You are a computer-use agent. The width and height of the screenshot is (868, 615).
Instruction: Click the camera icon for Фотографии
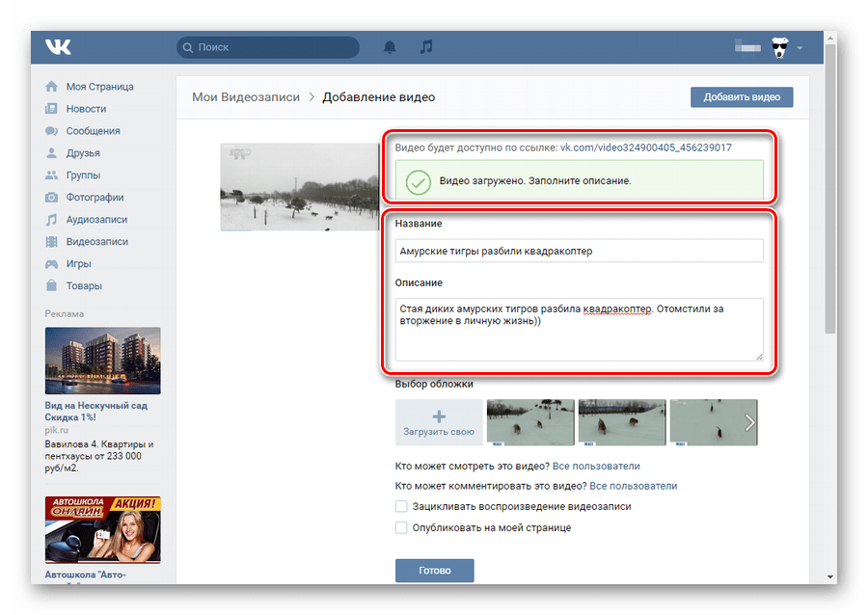pyautogui.click(x=51, y=197)
